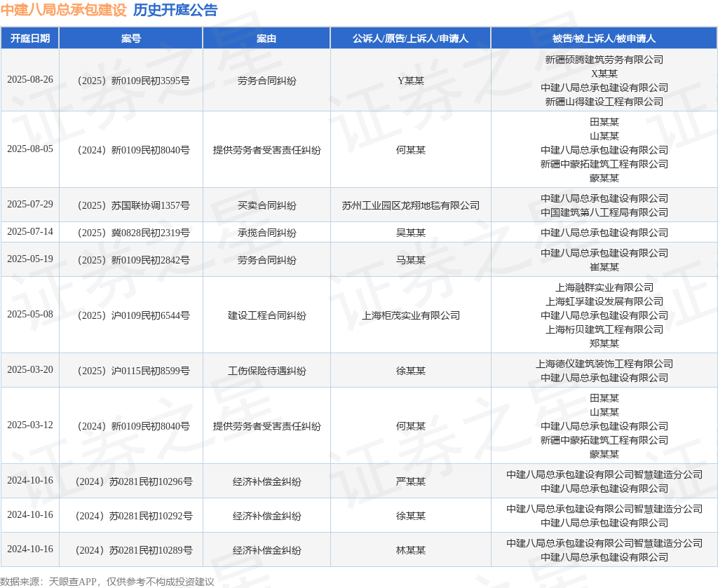The width and height of the screenshot is (718, 588).
Task: Click case number （2025）冀0828民初2319号
Action: pyautogui.click(x=131, y=233)
